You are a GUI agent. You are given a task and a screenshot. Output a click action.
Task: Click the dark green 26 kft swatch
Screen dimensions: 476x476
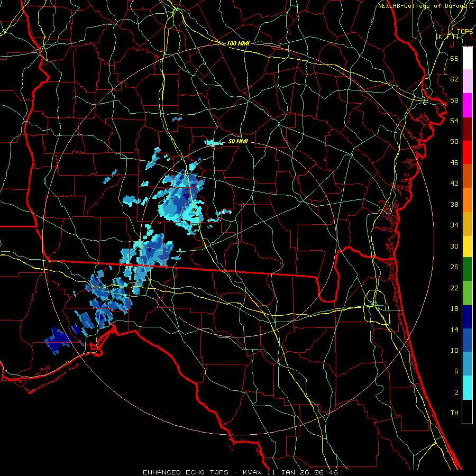467,269
